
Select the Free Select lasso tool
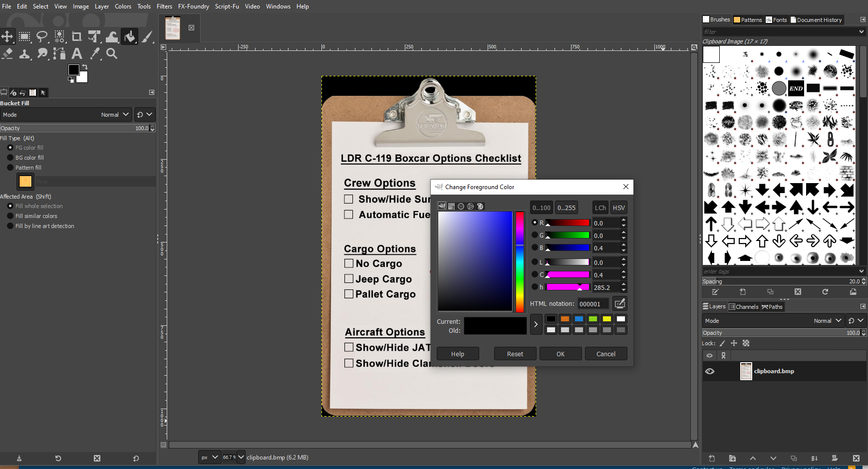coord(42,36)
